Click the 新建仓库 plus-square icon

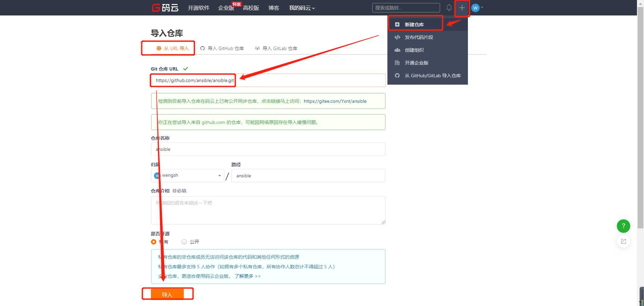click(397, 25)
